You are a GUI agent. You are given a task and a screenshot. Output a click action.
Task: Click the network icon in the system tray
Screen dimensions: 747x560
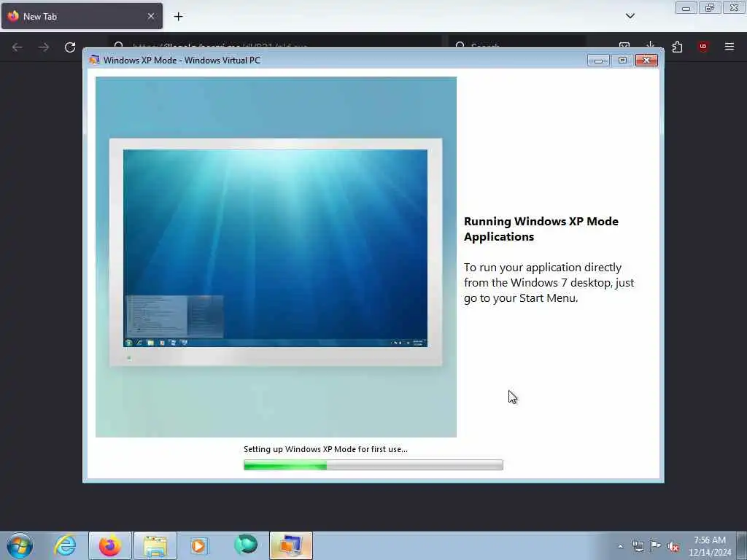point(638,546)
